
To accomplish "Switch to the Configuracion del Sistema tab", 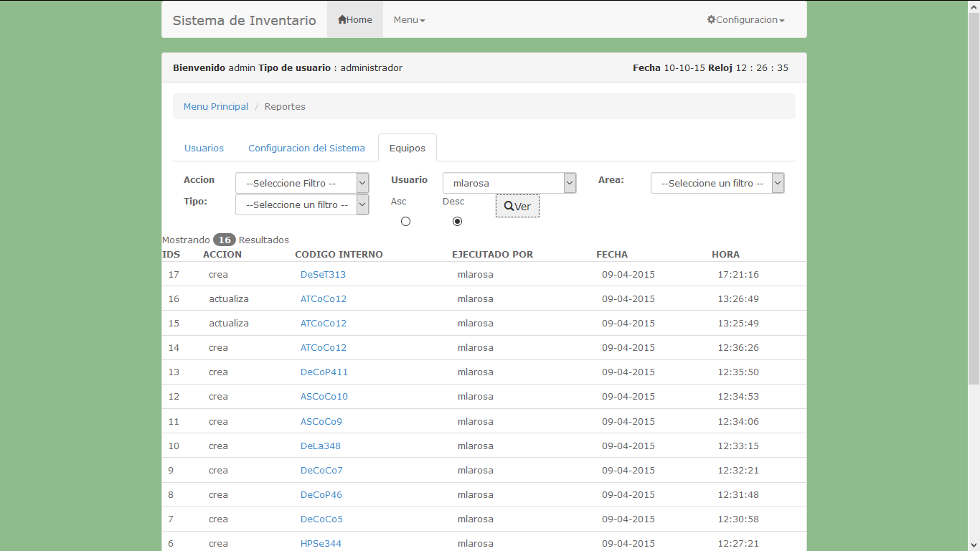I will click(x=306, y=148).
